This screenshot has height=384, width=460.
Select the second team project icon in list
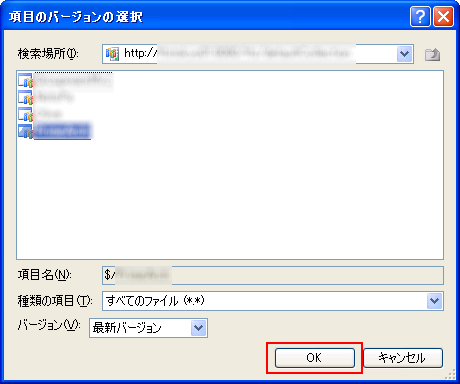pyautogui.click(x=25, y=97)
